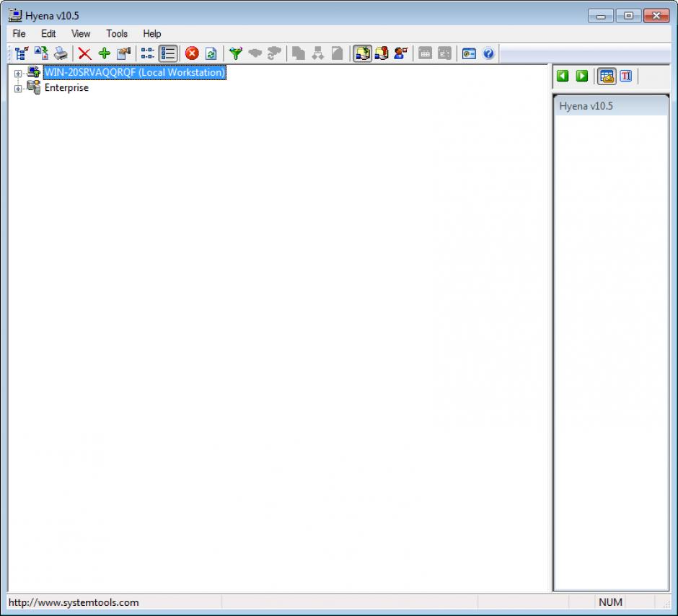
Task: Click the red circle stop icon
Action: pyautogui.click(x=192, y=53)
